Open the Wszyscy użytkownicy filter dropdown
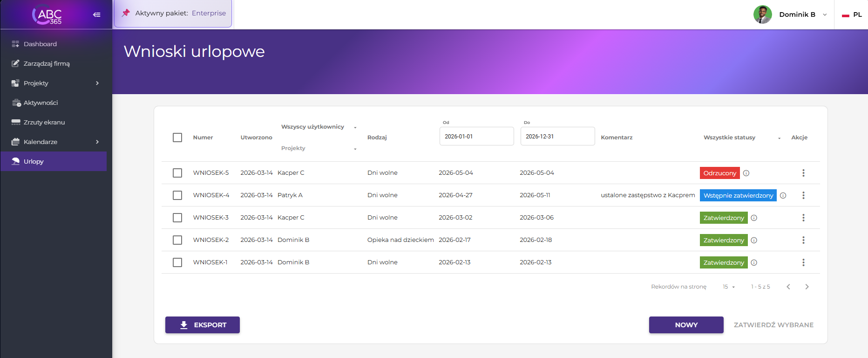Screen dimensions: 868x358 point(319,127)
